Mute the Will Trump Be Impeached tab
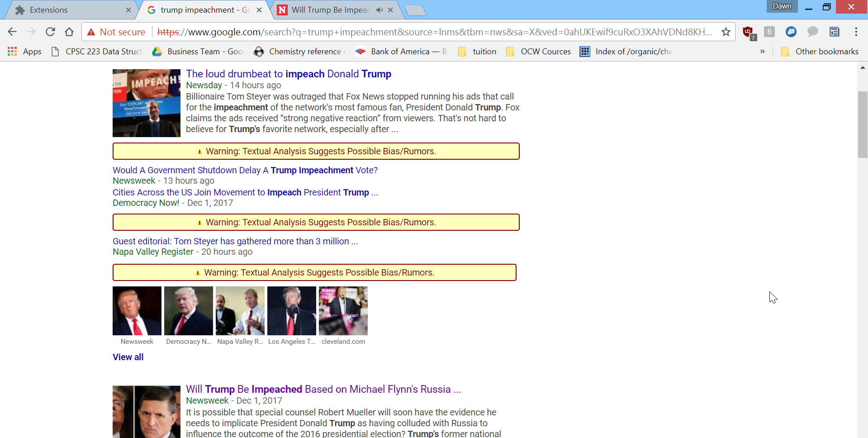868x438 pixels. click(379, 10)
